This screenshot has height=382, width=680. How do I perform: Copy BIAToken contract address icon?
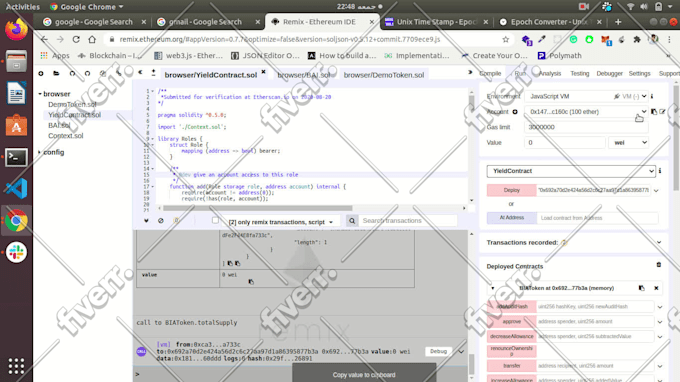[x=641, y=288]
